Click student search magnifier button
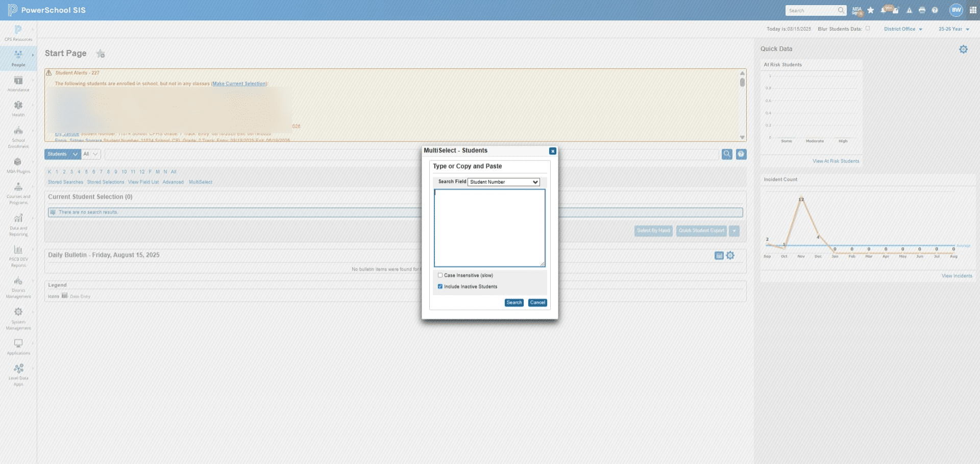980x464 pixels. (x=727, y=154)
